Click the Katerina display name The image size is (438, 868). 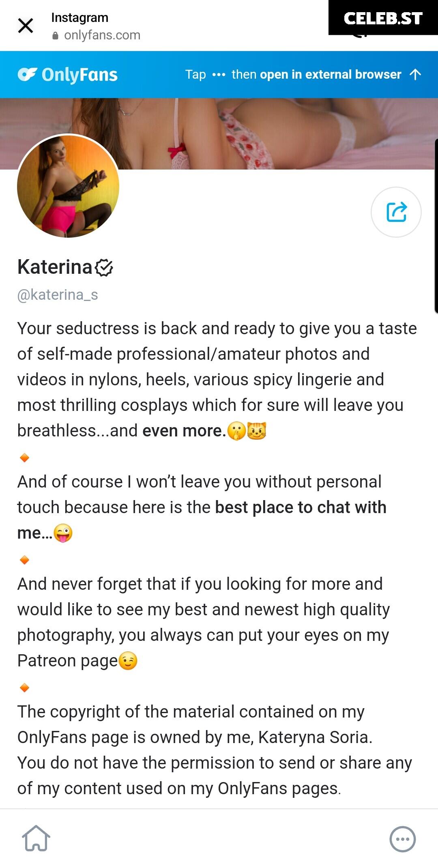pos(55,267)
